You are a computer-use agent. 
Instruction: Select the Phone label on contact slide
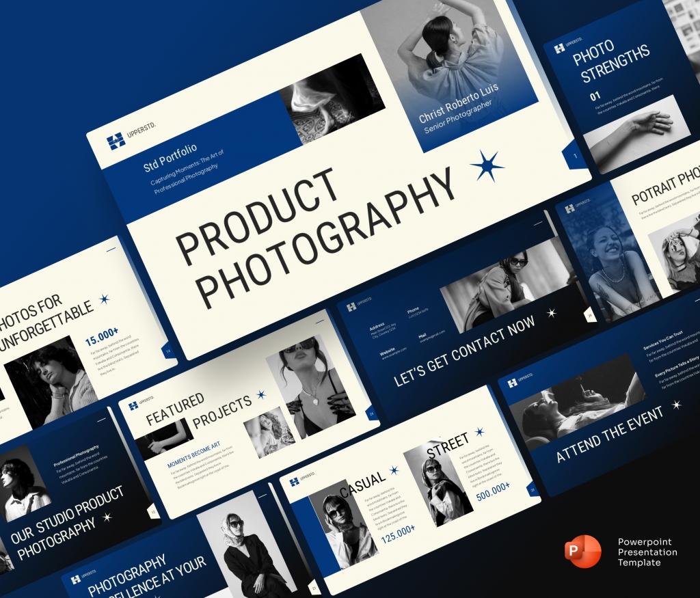(x=414, y=310)
